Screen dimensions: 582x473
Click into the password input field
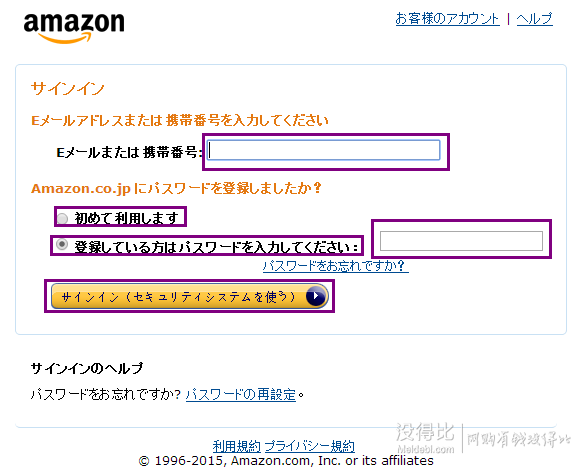point(461,241)
